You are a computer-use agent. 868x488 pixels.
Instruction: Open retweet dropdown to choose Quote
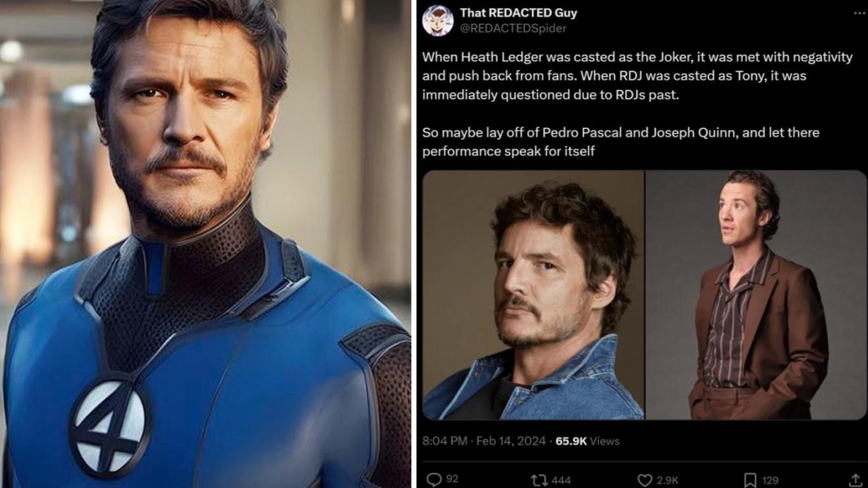pyautogui.click(x=537, y=479)
